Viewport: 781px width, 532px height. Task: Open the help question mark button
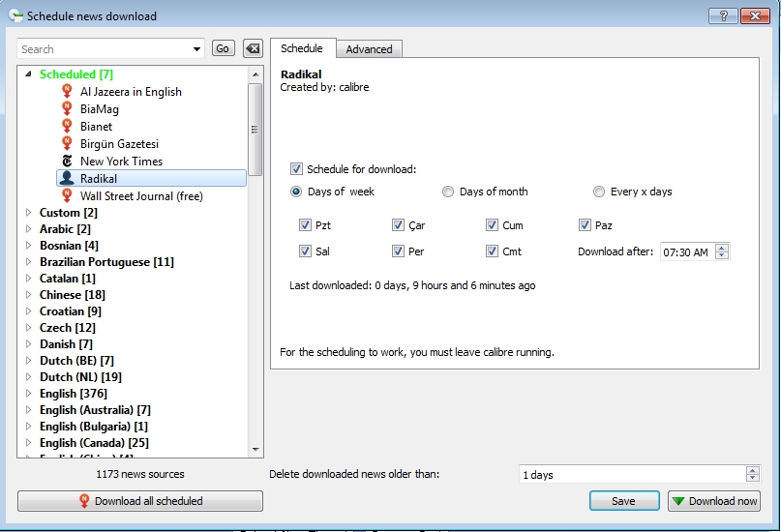723,15
